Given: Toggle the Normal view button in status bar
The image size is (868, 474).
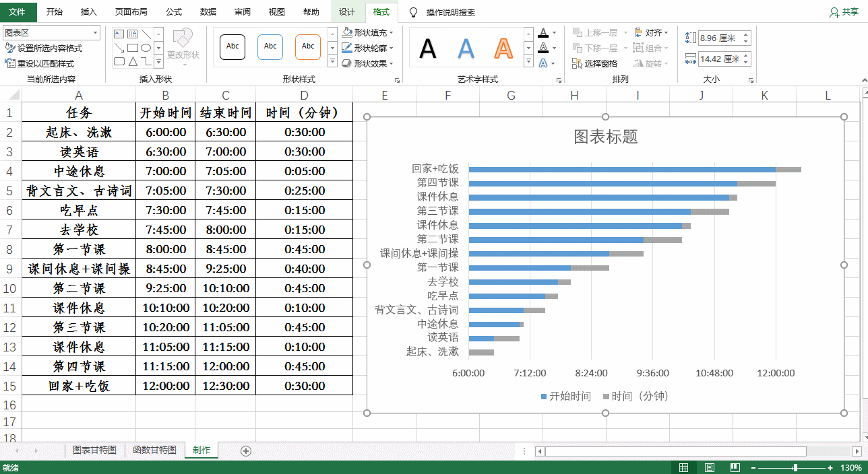Looking at the screenshot, I should click(x=683, y=467).
